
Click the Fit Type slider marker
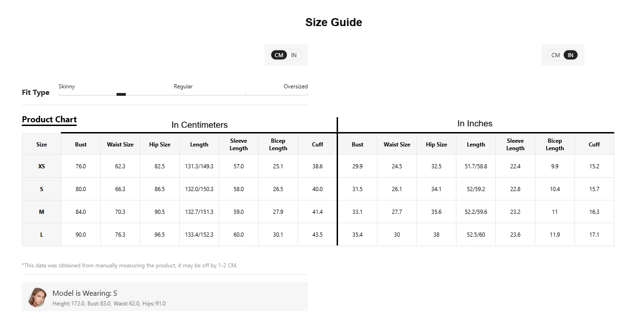121,94
